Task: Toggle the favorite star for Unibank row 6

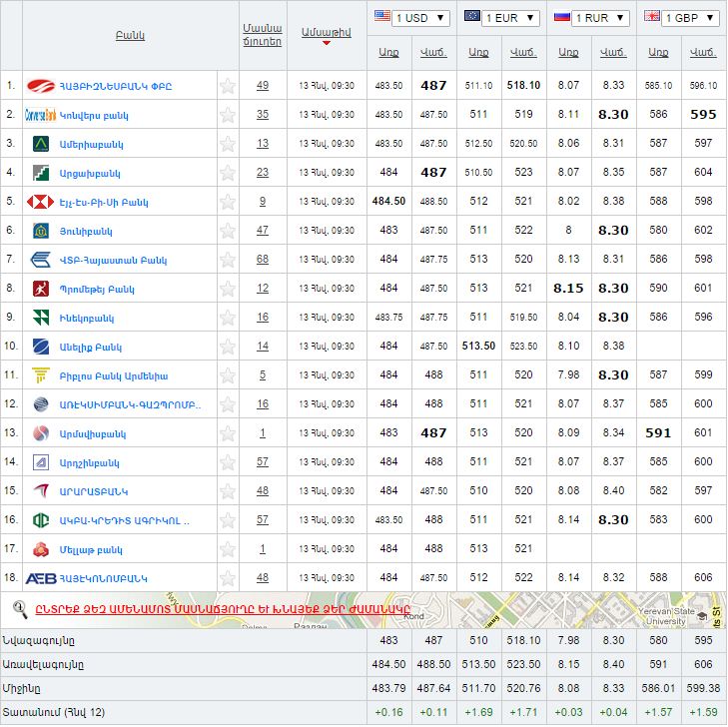Action: (228, 231)
